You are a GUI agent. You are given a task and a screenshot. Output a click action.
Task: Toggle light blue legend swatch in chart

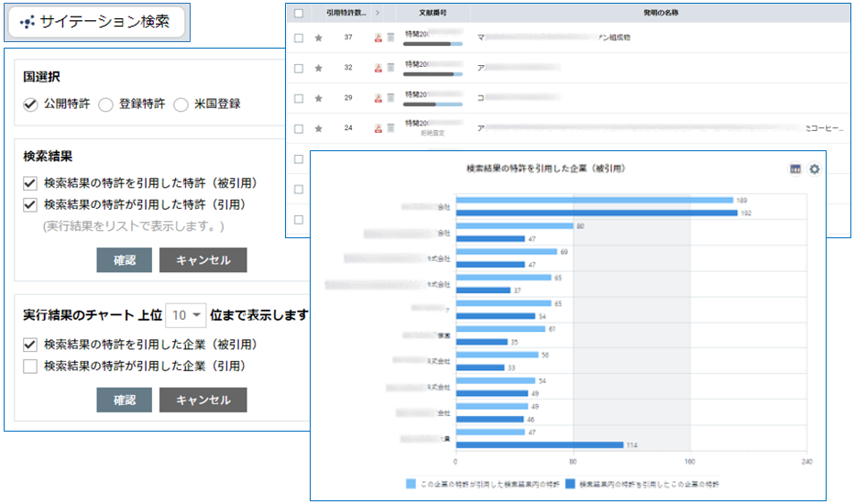pos(410,483)
